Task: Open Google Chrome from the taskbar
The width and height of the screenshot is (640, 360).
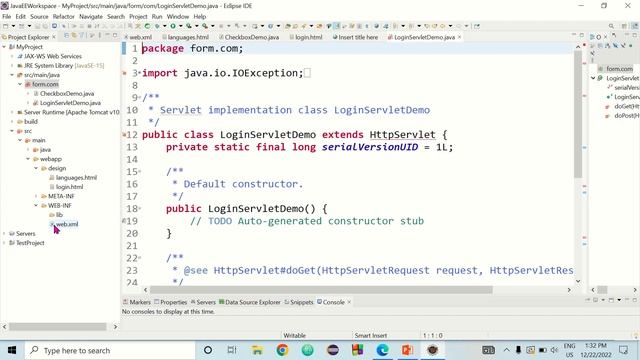Action: (282, 350)
